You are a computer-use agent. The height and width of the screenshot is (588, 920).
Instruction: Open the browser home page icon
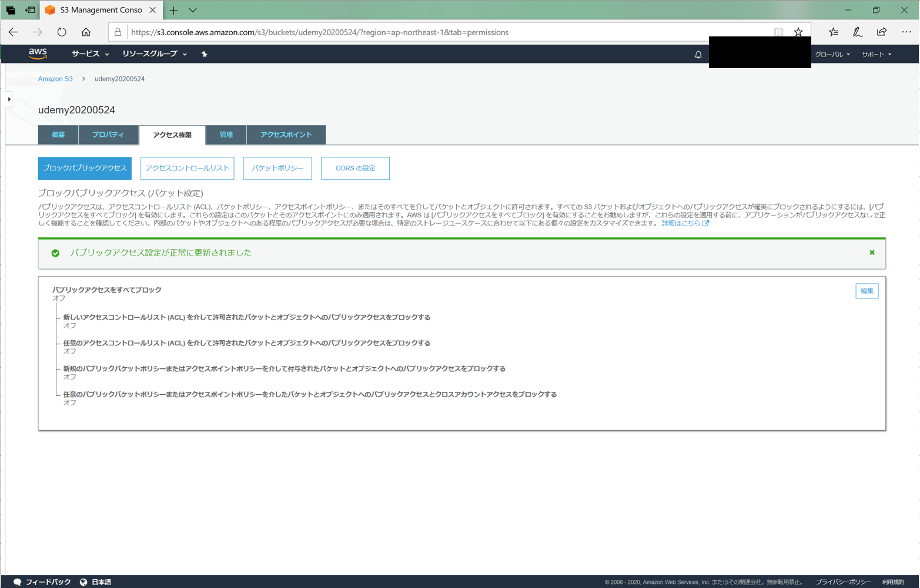[x=86, y=32]
